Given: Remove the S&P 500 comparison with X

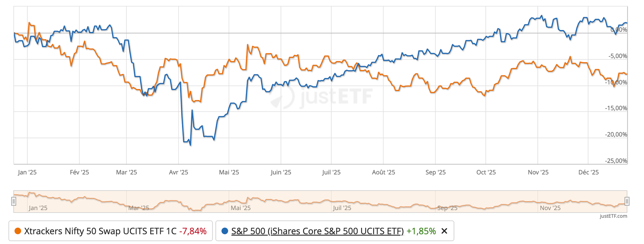Looking at the screenshot, I should tap(444, 231).
